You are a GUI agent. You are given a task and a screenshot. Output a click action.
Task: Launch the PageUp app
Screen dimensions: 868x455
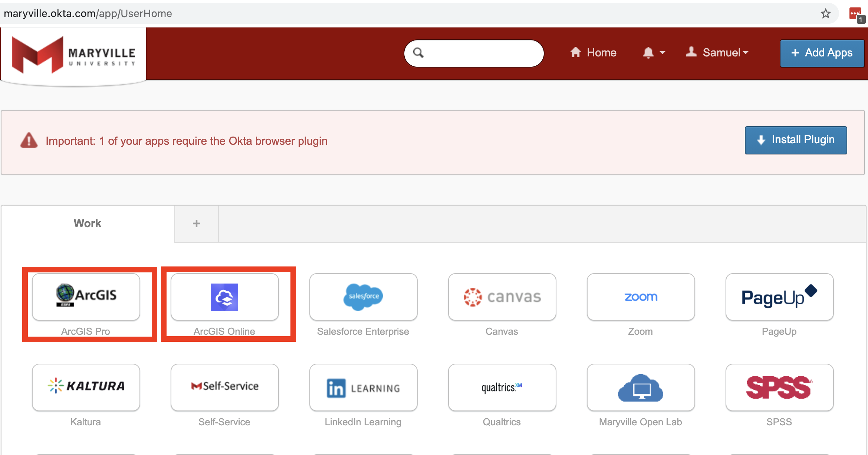[780, 297]
